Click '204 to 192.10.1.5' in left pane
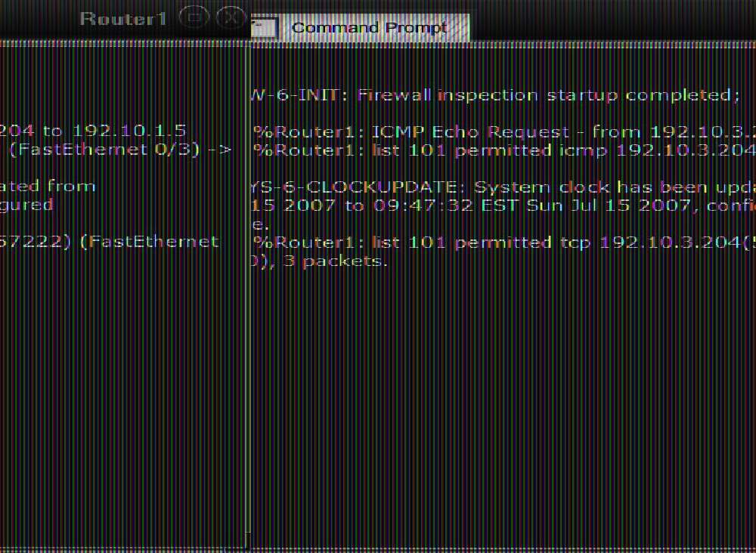 [93, 131]
